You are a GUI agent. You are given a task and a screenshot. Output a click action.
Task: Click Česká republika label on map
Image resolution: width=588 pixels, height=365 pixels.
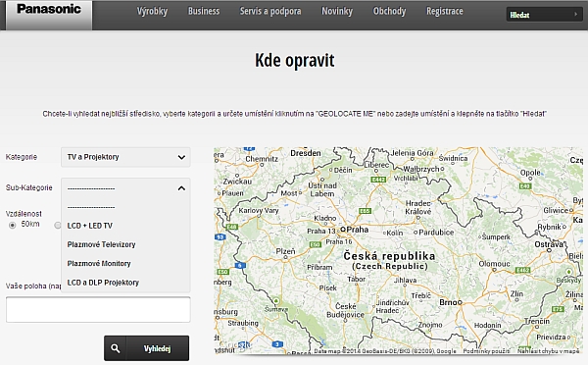coord(389,256)
